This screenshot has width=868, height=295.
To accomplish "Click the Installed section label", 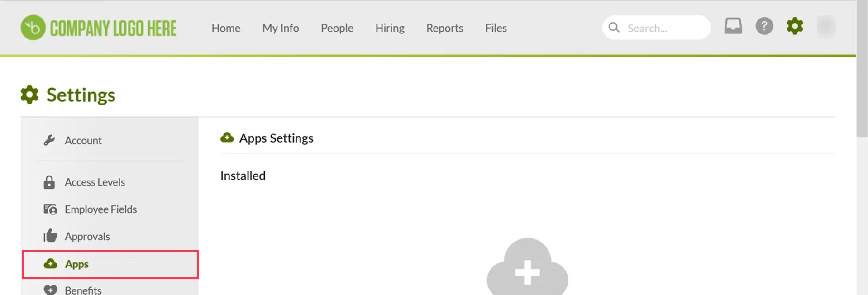I will pyautogui.click(x=243, y=176).
